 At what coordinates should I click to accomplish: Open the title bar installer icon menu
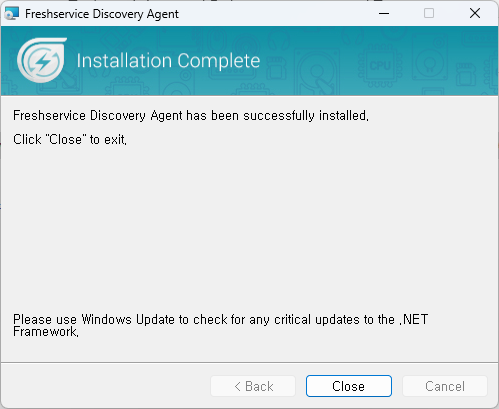pyautogui.click(x=12, y=13)
